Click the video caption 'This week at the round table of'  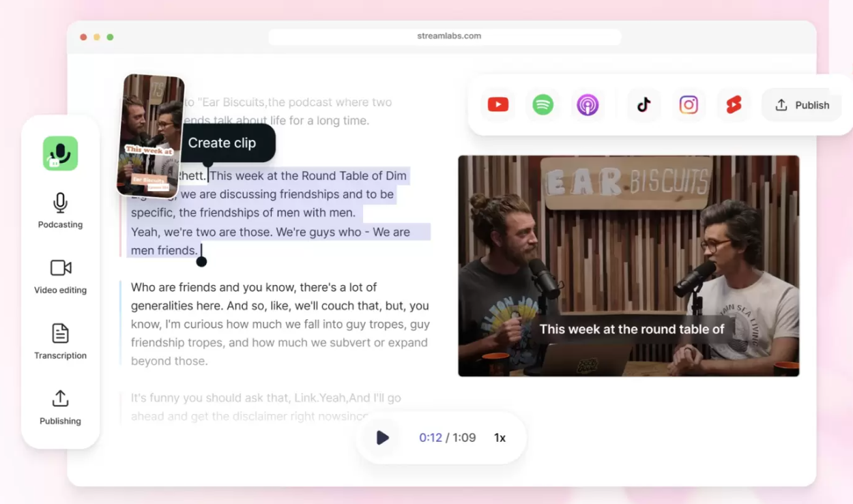click(632, 329)
